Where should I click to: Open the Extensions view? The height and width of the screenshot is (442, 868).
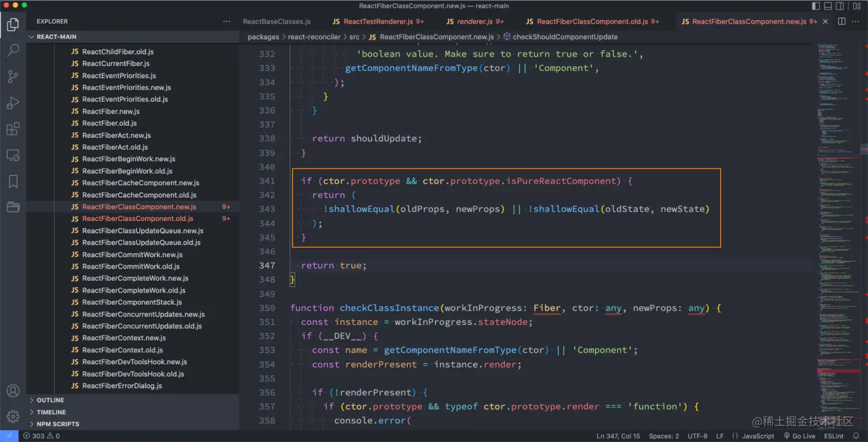[13, 129]
